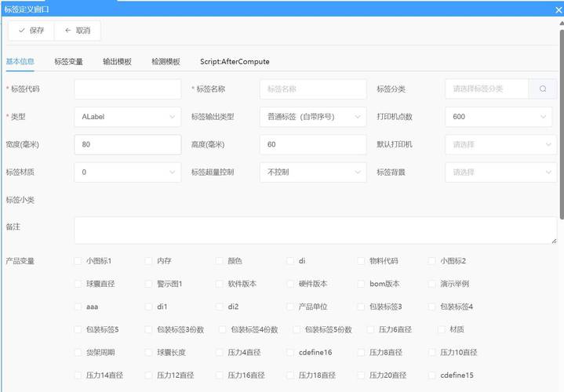Switch to the 基本信息 tab
This screenshot has height=392, width=564.
click(20, 61)
